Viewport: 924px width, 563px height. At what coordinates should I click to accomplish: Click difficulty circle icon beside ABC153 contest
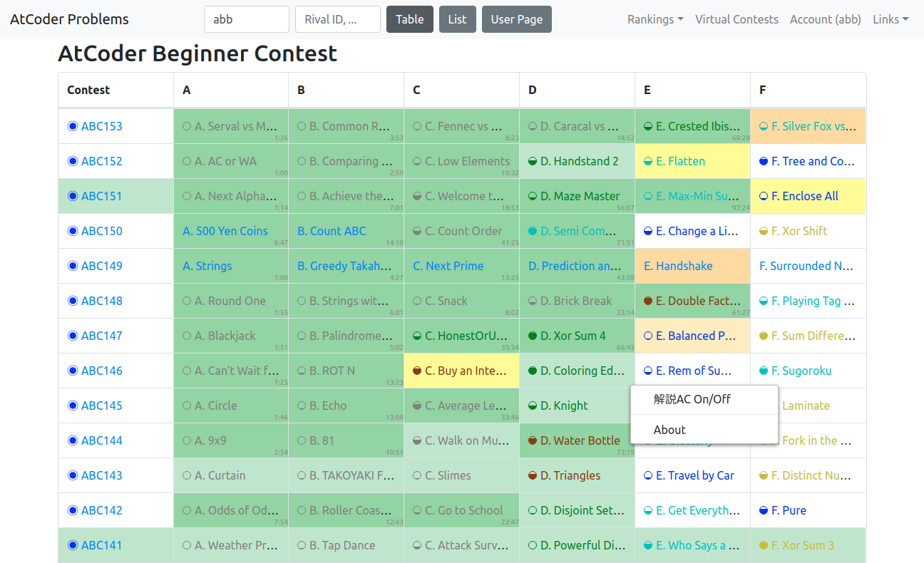(x=72, y=126)
